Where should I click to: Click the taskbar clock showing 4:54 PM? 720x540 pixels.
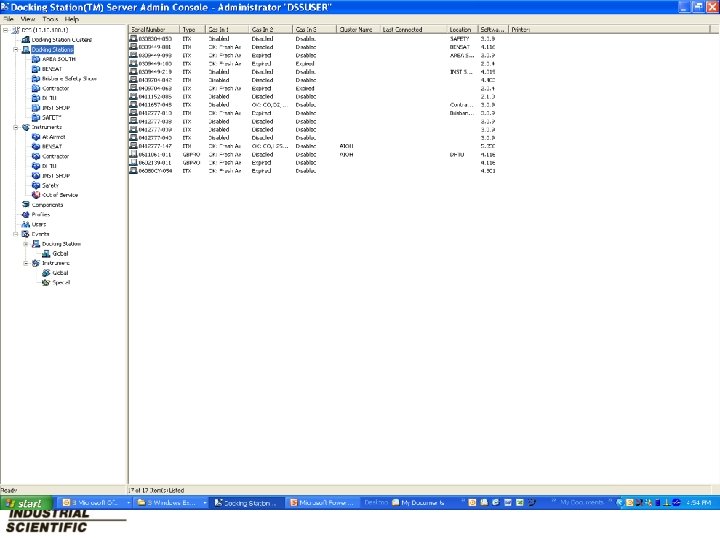(x=698, y=503)
